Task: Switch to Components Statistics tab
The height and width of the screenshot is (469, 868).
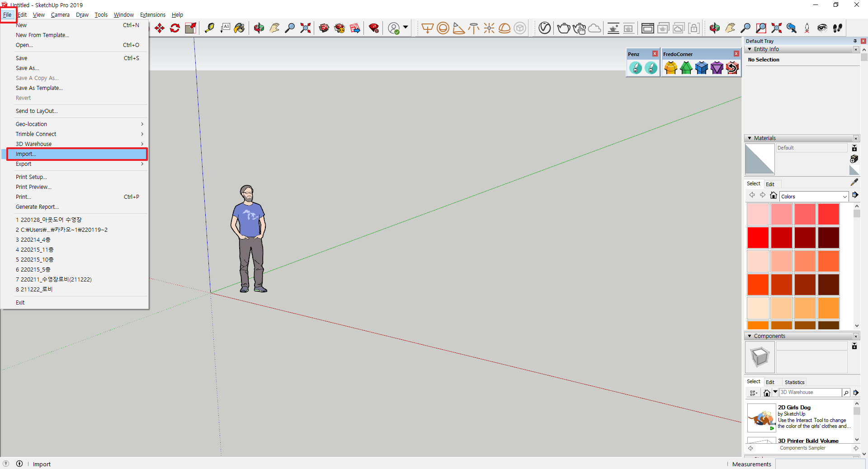Action: 794,382
